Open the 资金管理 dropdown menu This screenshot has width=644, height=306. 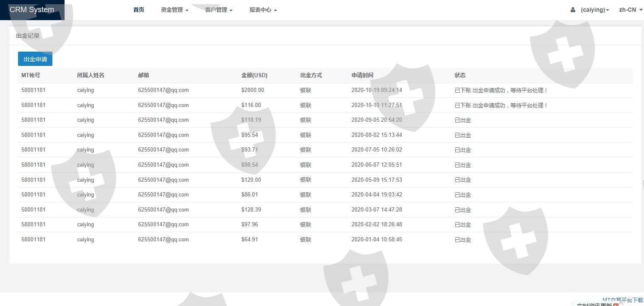(174, 10)
